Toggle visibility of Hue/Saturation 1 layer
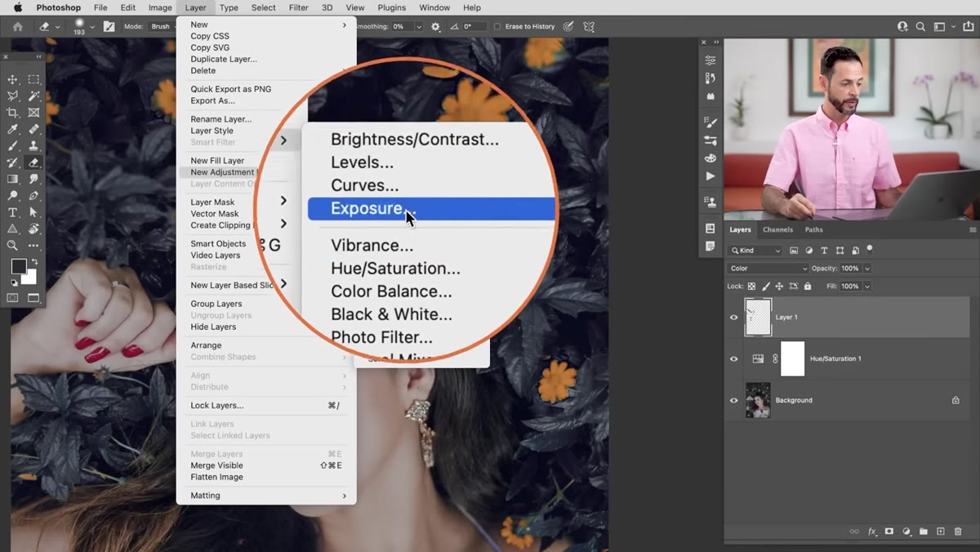 [x=733, y=358]
